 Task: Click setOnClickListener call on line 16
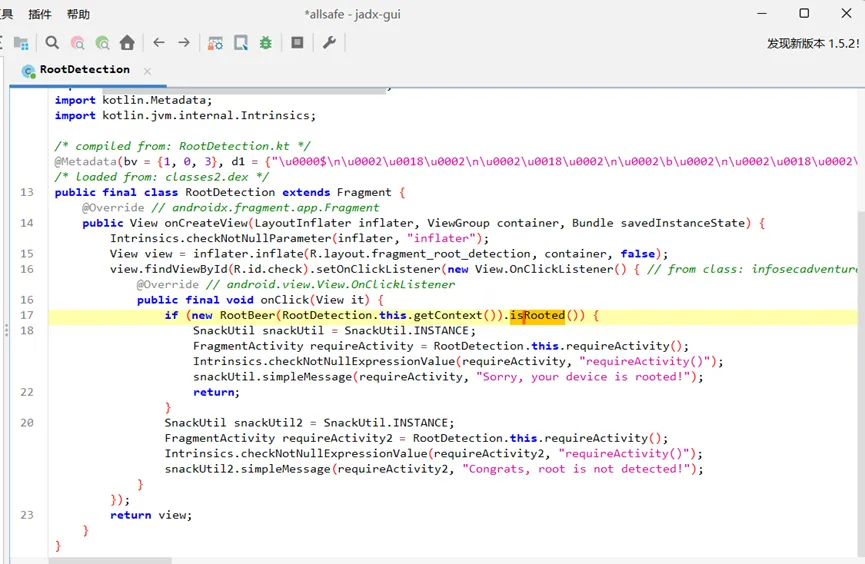point(378,269)
